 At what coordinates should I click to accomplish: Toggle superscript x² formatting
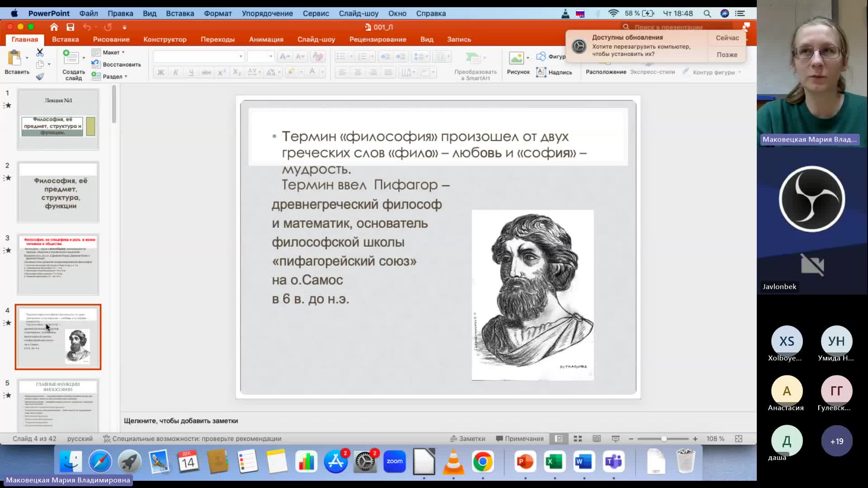coord(222,72)
